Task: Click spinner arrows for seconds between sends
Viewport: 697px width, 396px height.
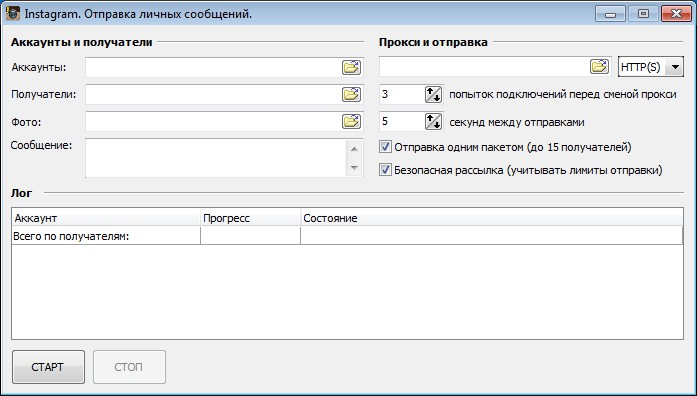Action: pos(433,122)
